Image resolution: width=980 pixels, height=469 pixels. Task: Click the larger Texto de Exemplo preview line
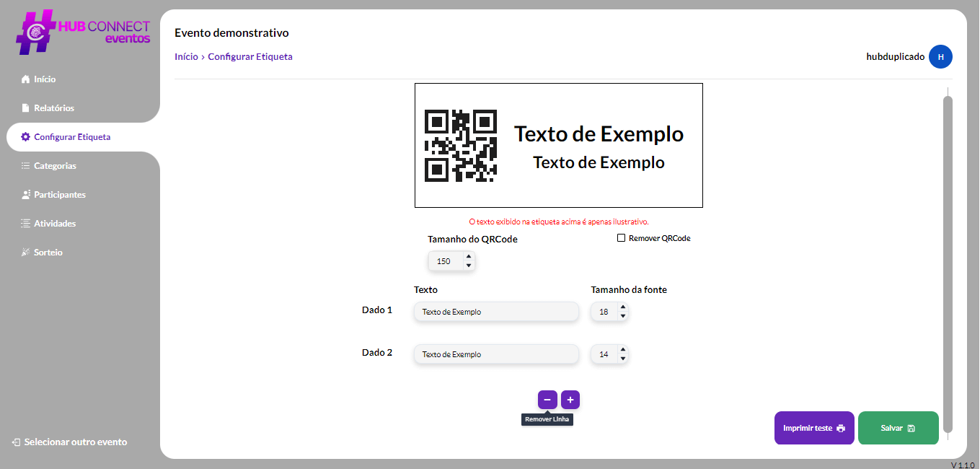[599, 134]
